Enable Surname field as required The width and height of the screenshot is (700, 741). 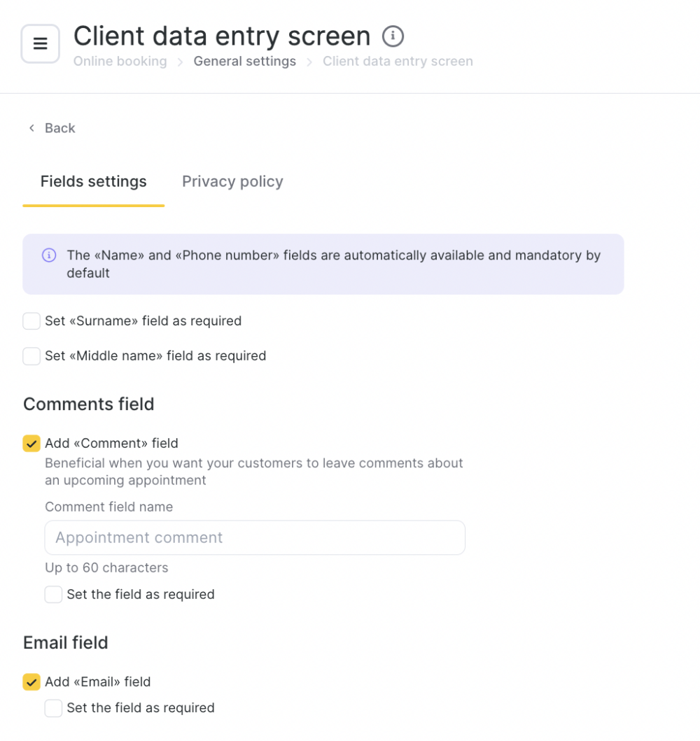point(31,321)
